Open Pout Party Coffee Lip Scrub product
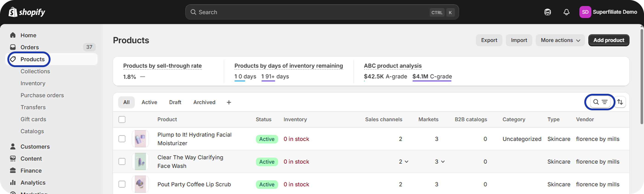 point(194,184)
